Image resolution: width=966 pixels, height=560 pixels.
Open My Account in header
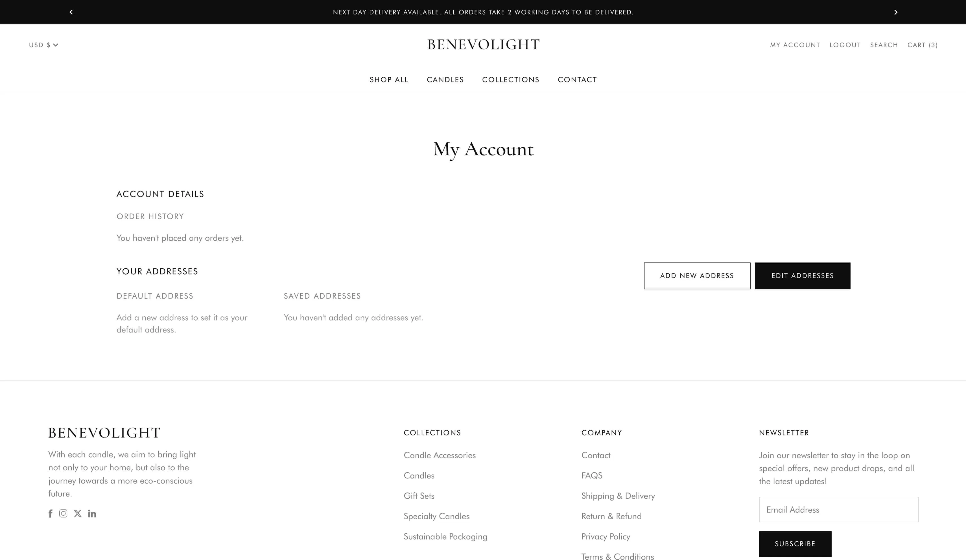795,45
